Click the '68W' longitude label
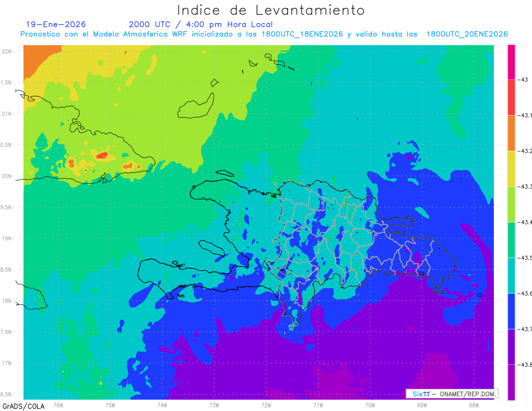The width and height of the screenshot is (532, 411). (474, 405)
